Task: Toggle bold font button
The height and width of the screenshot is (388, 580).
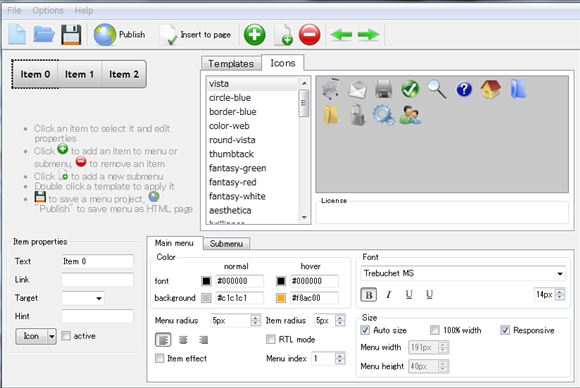Action: click(x=368, y=295)
